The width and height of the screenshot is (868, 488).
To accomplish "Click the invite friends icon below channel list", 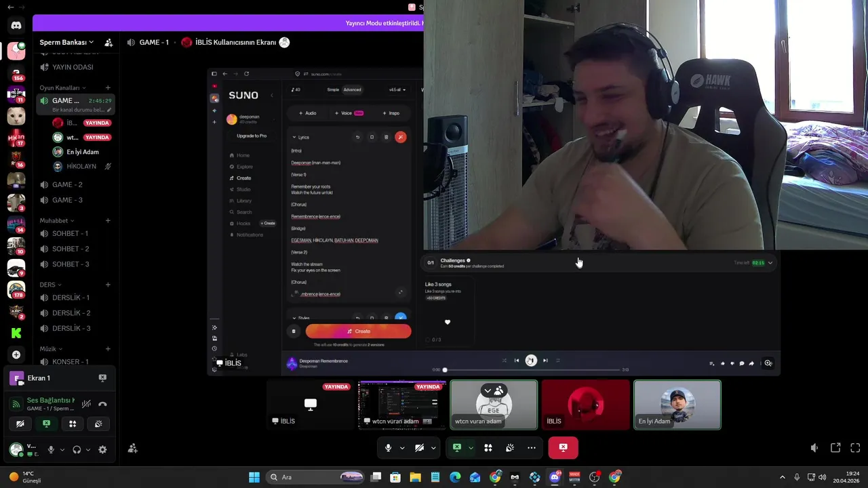I will 133,449.
